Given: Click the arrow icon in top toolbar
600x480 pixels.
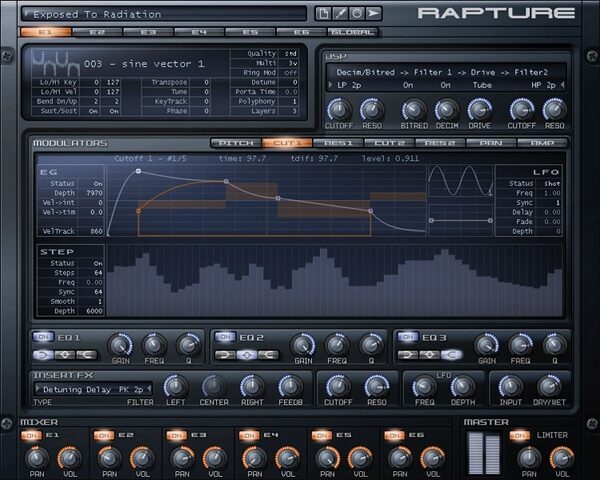Looking at the screenshot, I should click(x=373, y=14).
